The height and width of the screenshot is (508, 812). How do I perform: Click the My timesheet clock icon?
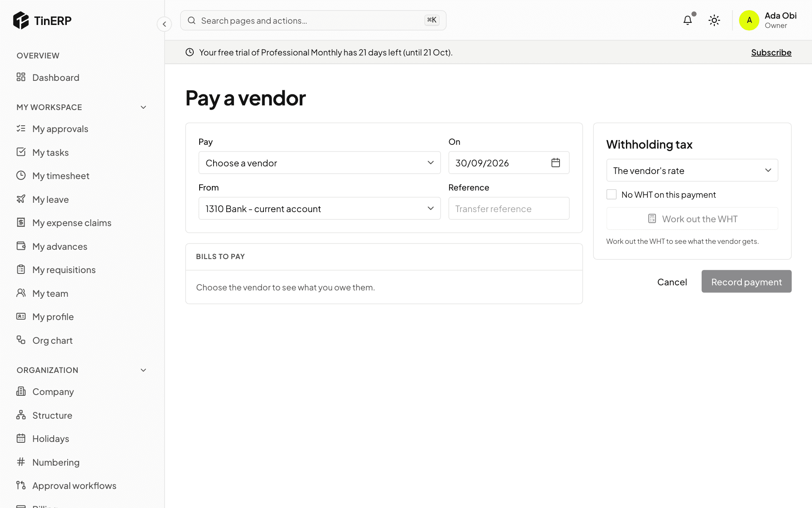[21, 175]
